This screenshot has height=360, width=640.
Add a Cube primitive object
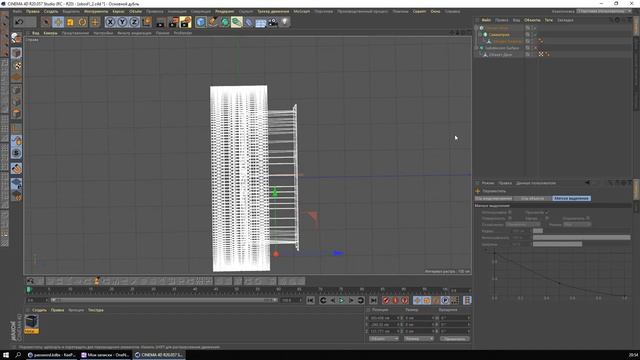click(x=200, y=22)
